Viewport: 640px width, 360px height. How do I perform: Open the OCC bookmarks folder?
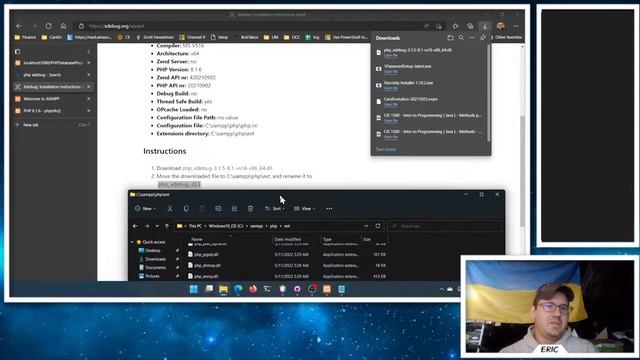point(292,37)
